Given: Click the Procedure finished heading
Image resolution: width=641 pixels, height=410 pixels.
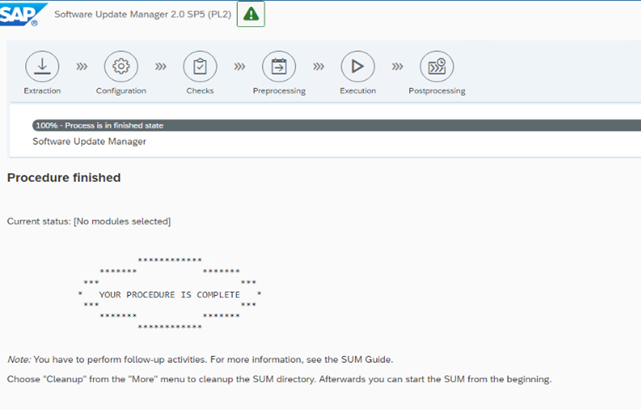Looking at the screenshot, I should 64,177.
